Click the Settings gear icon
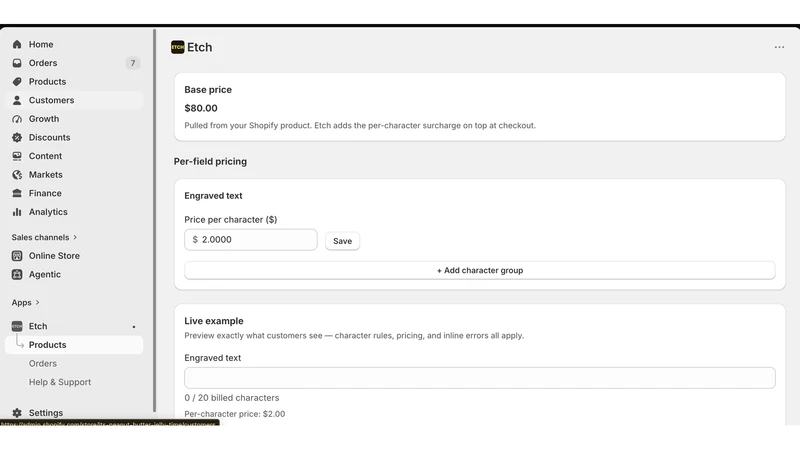800x450 pixels. click(x=17, y=413)
